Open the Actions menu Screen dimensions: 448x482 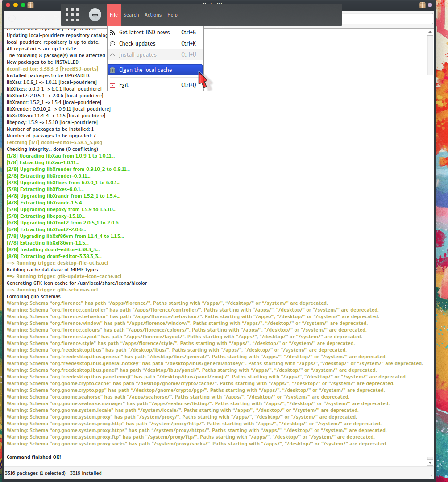click(153, 15)
